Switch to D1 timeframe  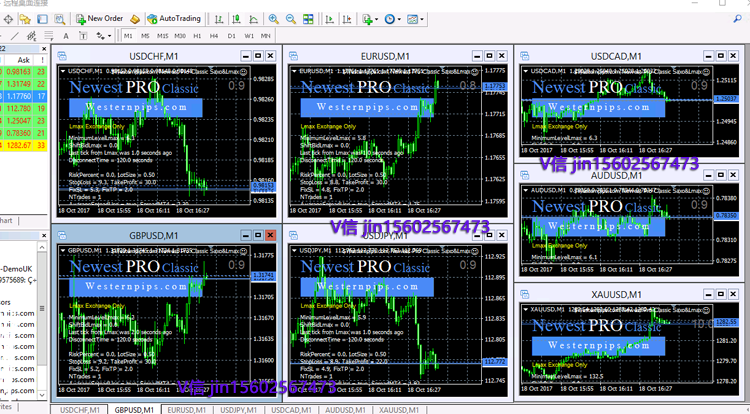[232, 36]
